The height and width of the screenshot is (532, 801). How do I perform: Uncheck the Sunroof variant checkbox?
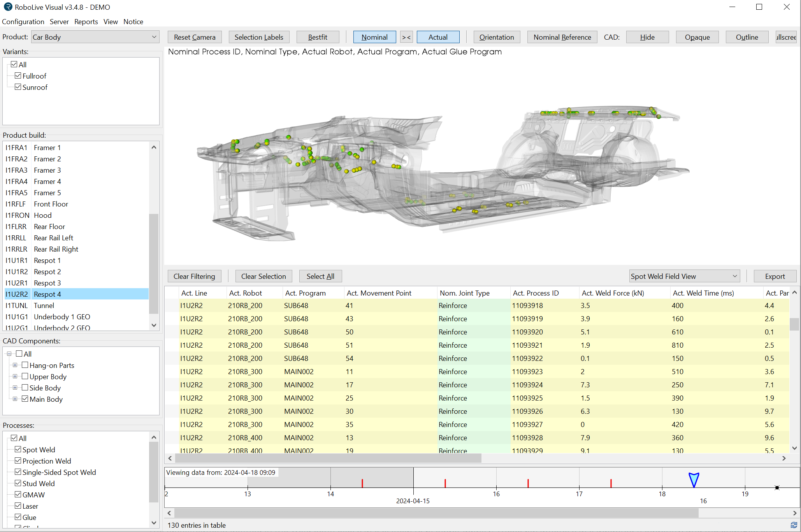point(18,87)
